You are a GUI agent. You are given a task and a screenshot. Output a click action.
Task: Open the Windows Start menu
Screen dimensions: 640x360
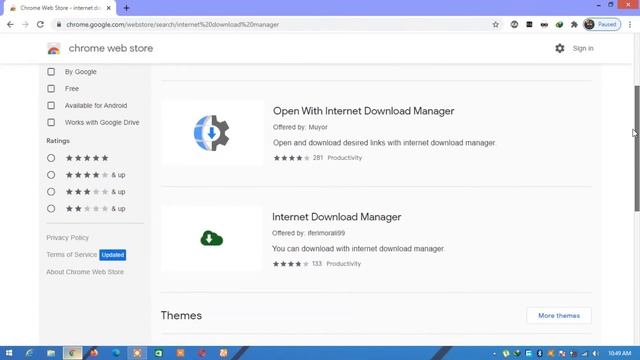click(x=9, y=353)
